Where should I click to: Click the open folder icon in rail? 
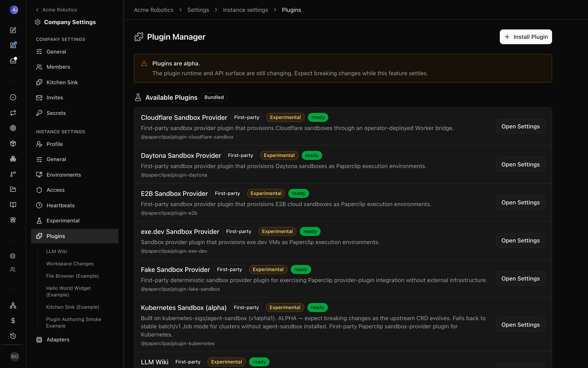pyautogui.click(x=13, y=189)
